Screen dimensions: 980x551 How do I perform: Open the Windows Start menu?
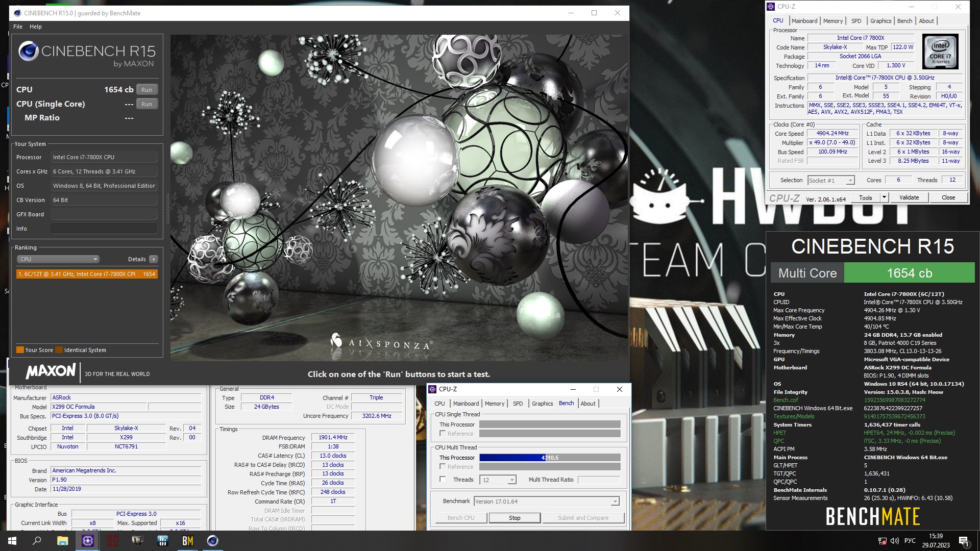pos(12,541)
